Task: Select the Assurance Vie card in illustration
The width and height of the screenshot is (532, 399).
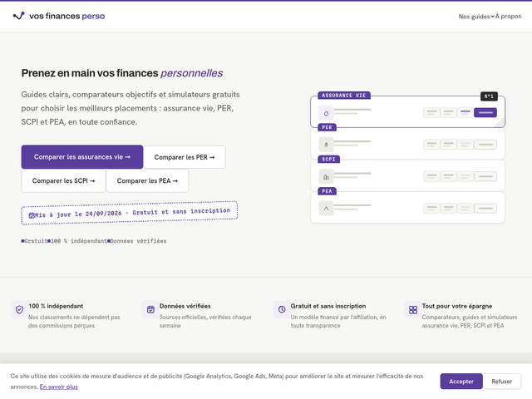Action: click(407, 111)
